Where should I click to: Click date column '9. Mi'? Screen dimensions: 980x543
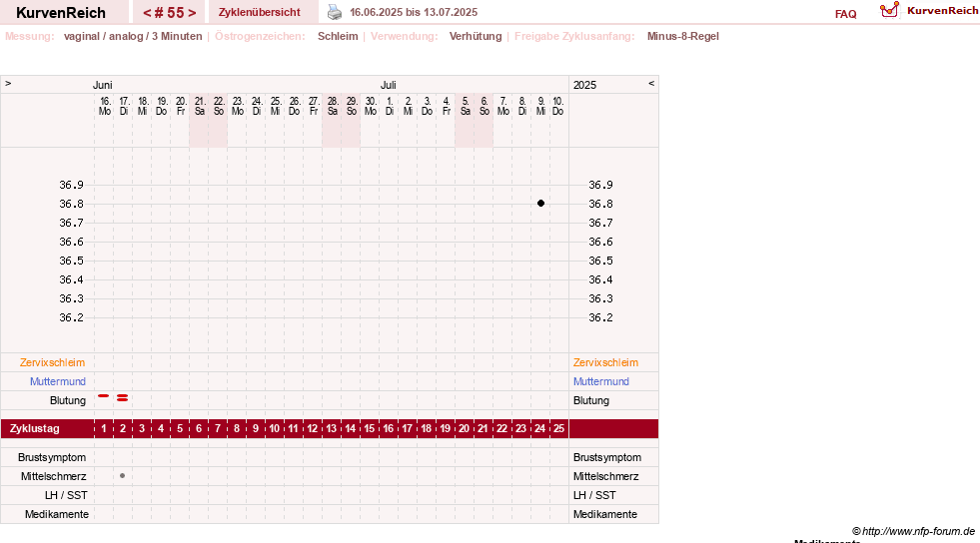coord(540,106)
